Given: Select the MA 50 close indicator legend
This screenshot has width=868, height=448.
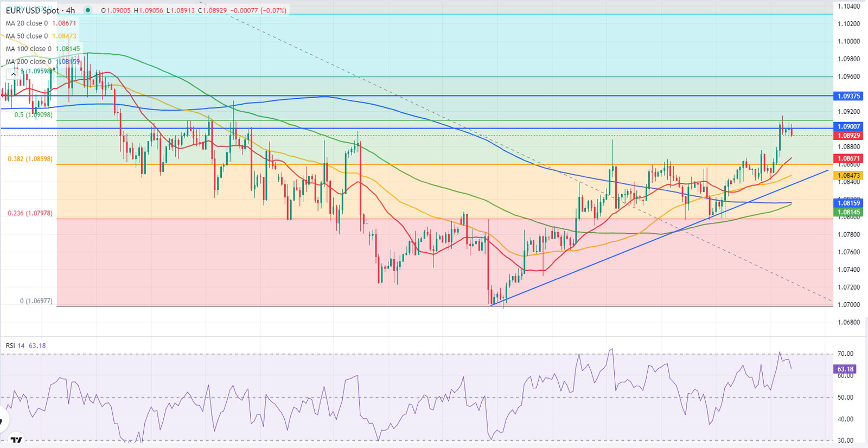Looking at the screenshot, I should 27,36.
